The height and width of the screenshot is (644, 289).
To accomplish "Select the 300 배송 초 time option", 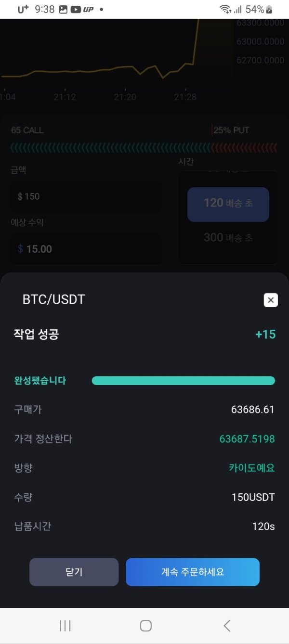I will point(228,238).
